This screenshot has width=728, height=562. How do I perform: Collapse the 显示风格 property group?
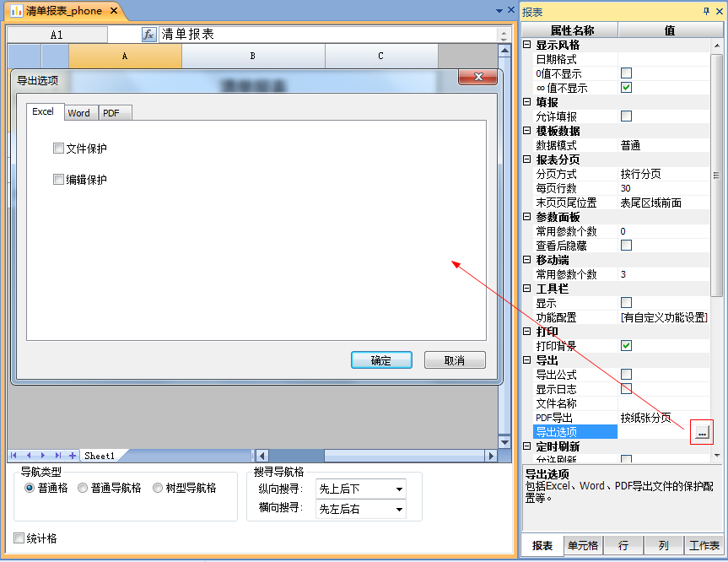[x=527, y=45]
